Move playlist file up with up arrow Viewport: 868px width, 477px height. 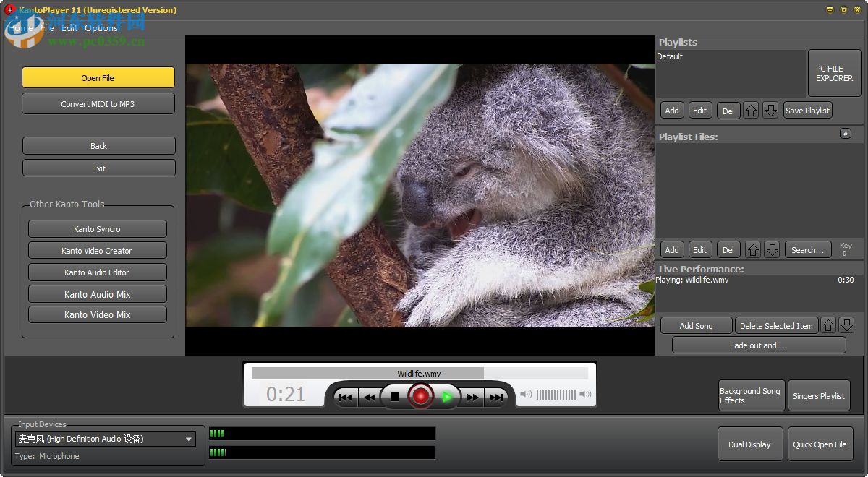[x=754, y=249]
